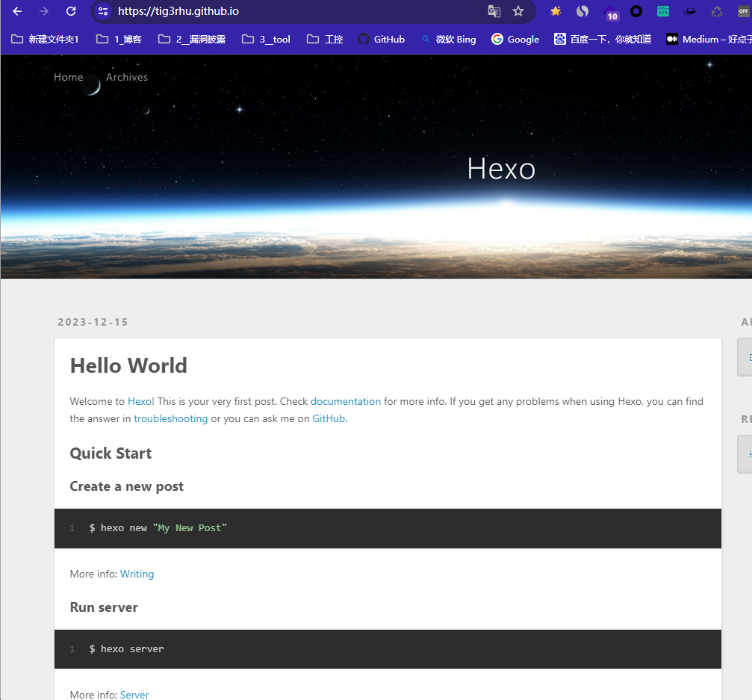Screen dimensions: 752x700
Task: Open the Medium bookmark
Action: [709, 39]
